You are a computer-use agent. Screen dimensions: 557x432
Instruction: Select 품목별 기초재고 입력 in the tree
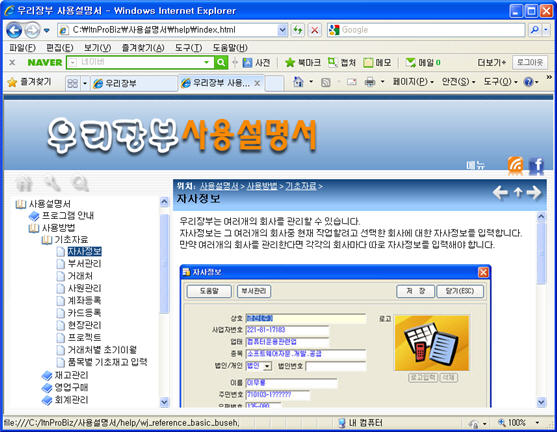108,362
